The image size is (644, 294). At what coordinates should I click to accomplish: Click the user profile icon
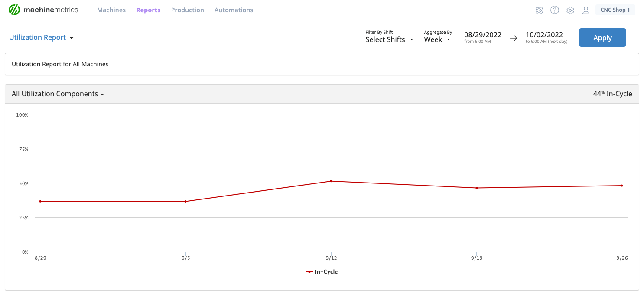[x=585, y=10]
